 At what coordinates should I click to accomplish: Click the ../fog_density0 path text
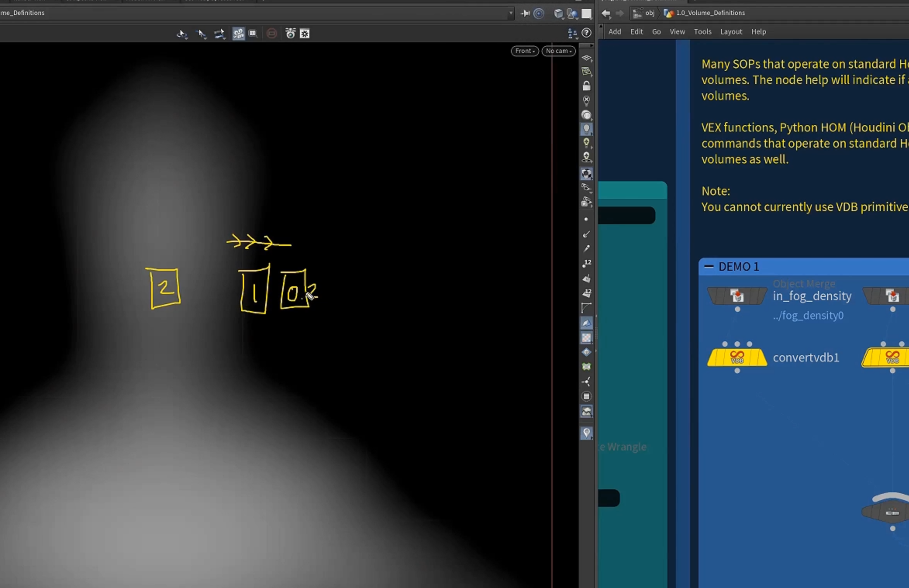click(808, 315)
